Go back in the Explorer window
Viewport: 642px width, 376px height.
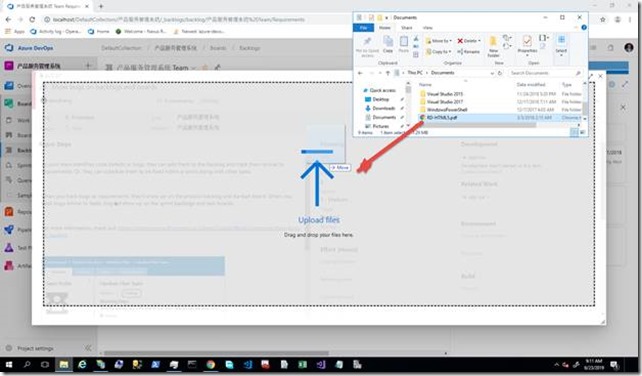pyautogui.click(x=360, y=73)
